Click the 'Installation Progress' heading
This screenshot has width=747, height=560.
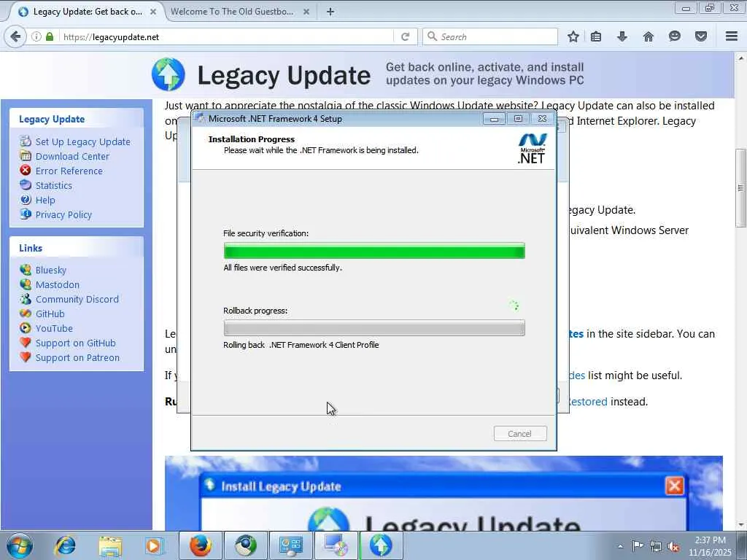tap(252, 139)
